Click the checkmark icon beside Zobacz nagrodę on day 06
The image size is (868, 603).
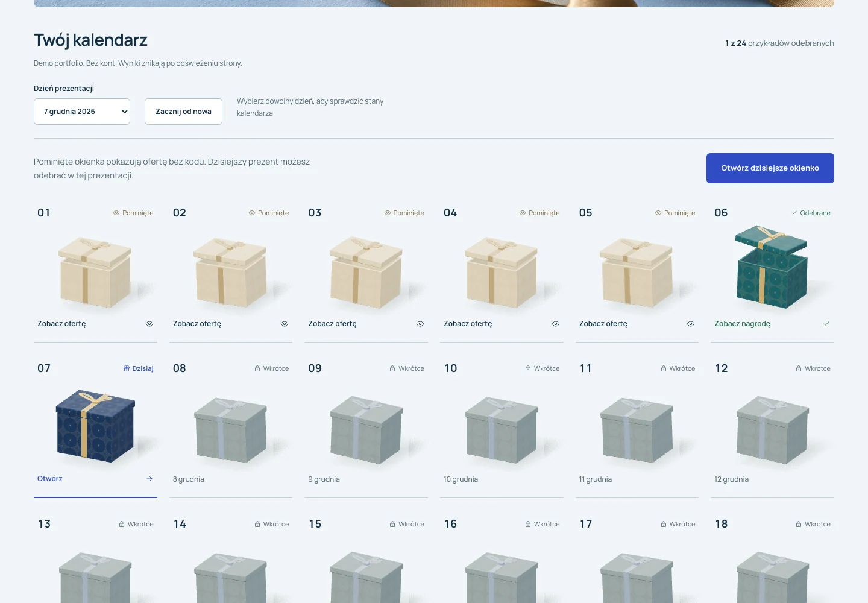click(x=826, y=324)
